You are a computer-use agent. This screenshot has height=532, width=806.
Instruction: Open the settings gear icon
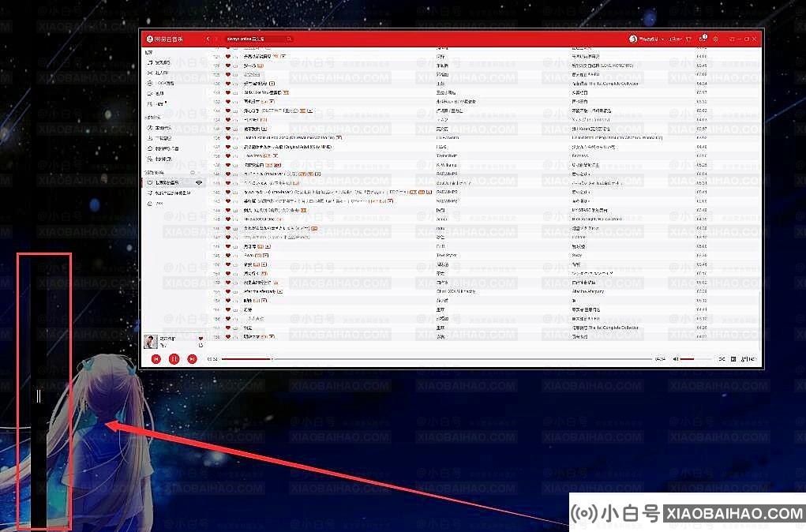715,39
